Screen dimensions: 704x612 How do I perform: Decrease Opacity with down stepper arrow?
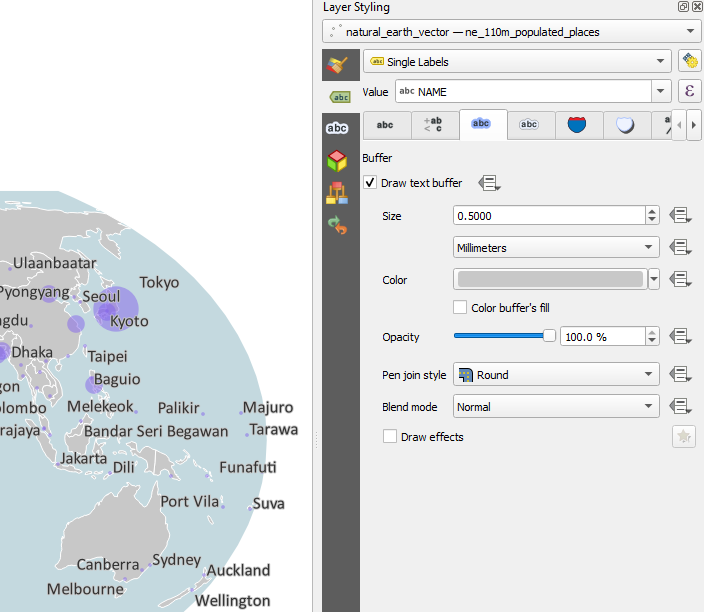[652, 341]
